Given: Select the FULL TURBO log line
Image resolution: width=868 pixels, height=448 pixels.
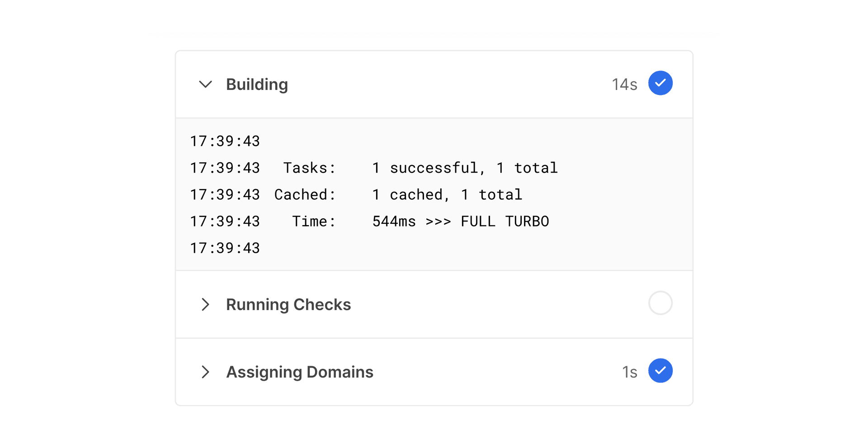Looking at the screenshot, I should [x=460, y=222].
